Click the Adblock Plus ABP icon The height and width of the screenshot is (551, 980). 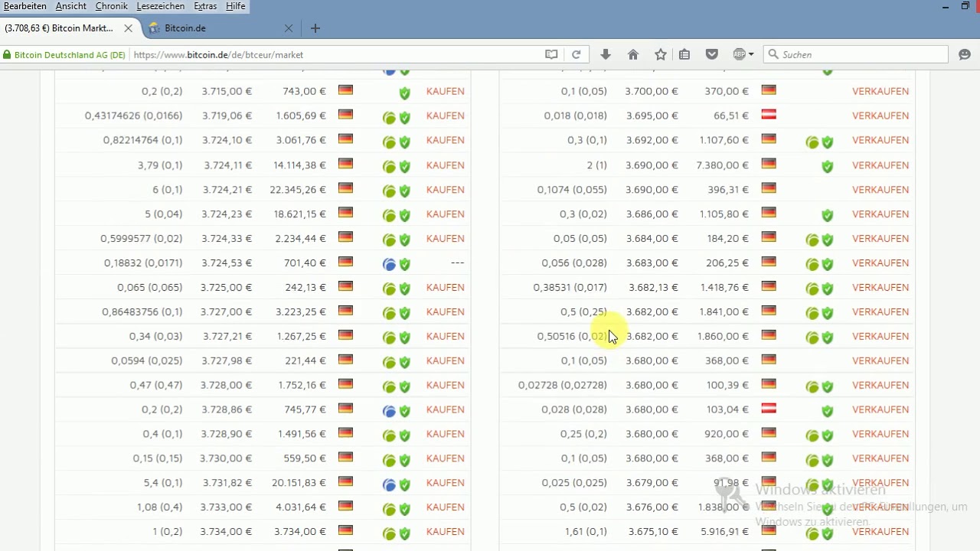tap(739, 54)
